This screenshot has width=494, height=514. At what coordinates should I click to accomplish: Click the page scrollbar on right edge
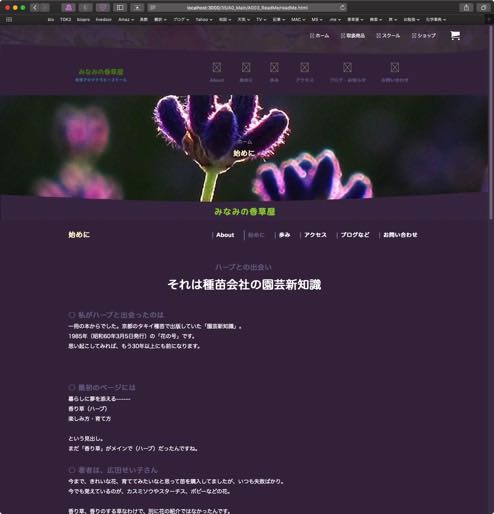click(x=491, y=123)
